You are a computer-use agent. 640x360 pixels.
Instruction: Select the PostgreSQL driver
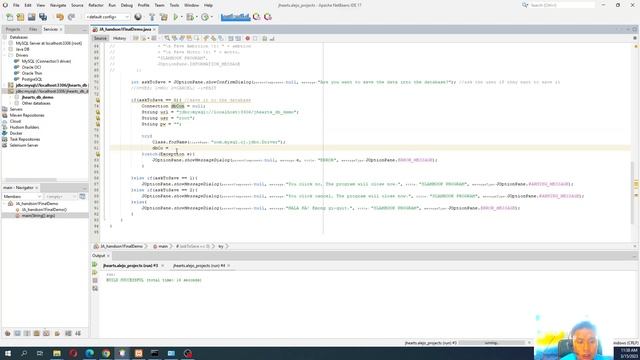click(x=32, y=79)
